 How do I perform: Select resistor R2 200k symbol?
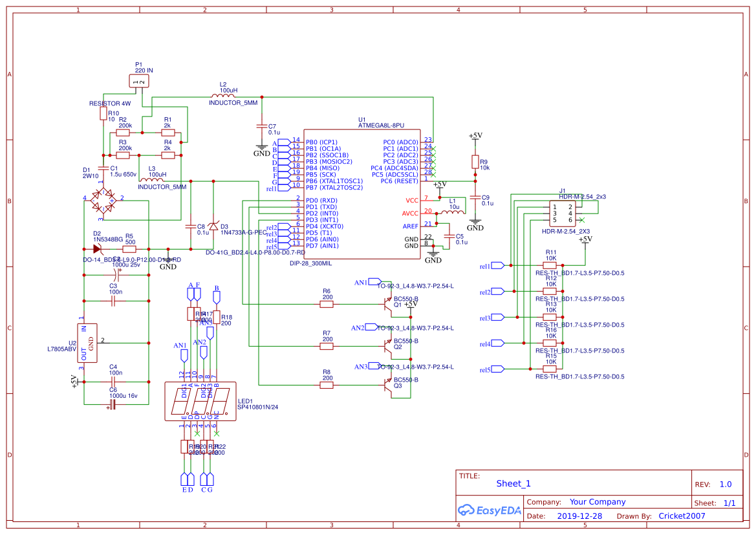click(x=123, y=133)
